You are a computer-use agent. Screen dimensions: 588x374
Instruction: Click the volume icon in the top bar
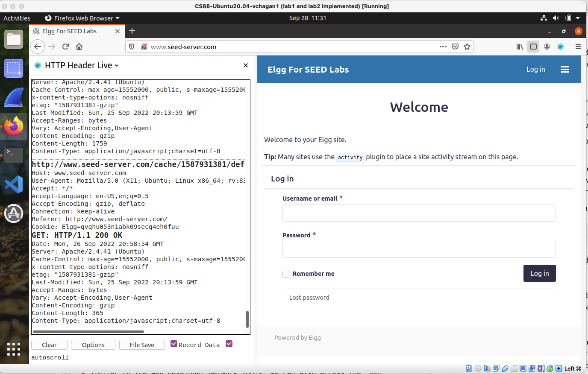(556, 18)
